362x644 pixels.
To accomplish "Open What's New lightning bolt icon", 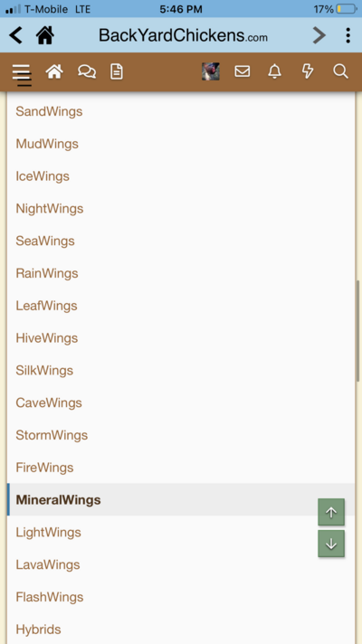I will (x=308, y=71).
